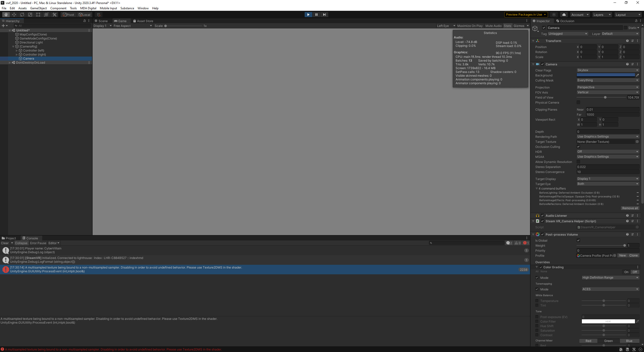Select the Rotate tool

click(22, 15)
